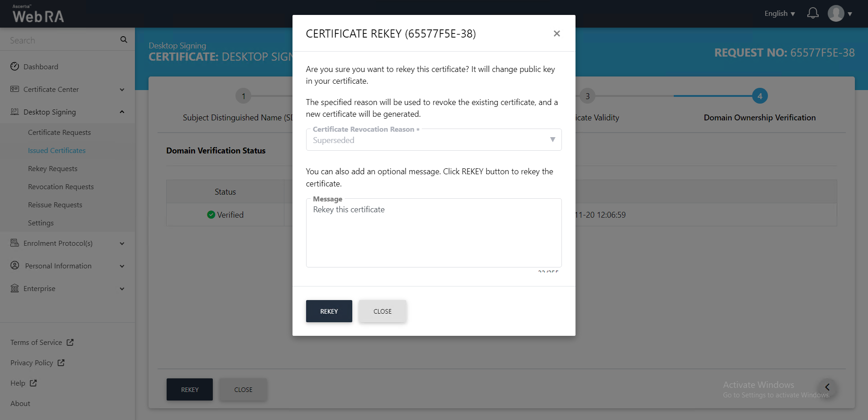Open notifications bell icon
This screenshot has width=868, height=420.
813,13
